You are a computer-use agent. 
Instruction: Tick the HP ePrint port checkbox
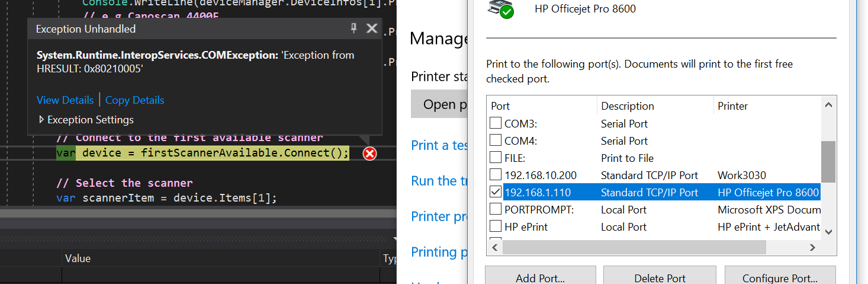[x=496, y=227]
